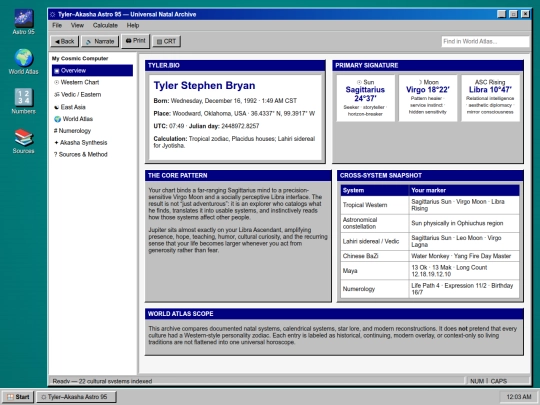
Task: Open the File menu
Action: tap(57, 25)
